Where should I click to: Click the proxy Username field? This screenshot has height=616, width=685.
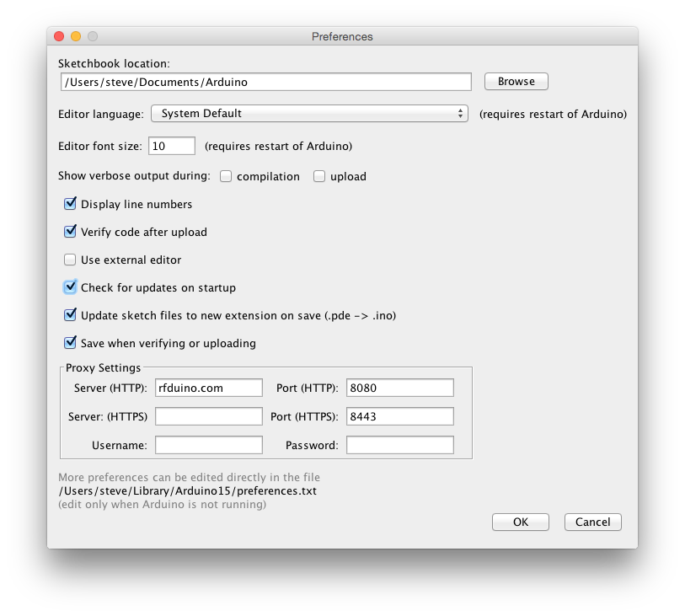(x=208, y=445)
